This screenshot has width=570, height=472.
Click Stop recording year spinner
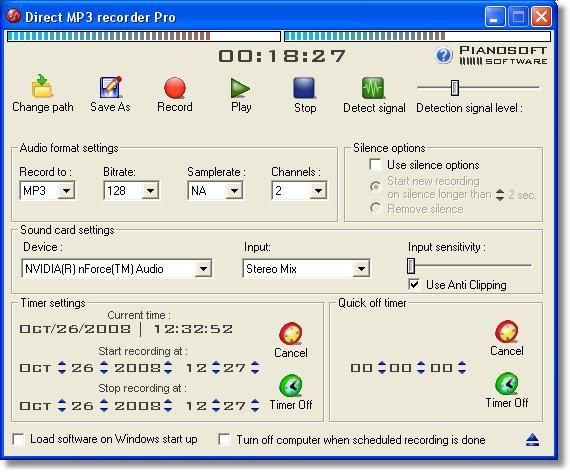click(168, 405)
